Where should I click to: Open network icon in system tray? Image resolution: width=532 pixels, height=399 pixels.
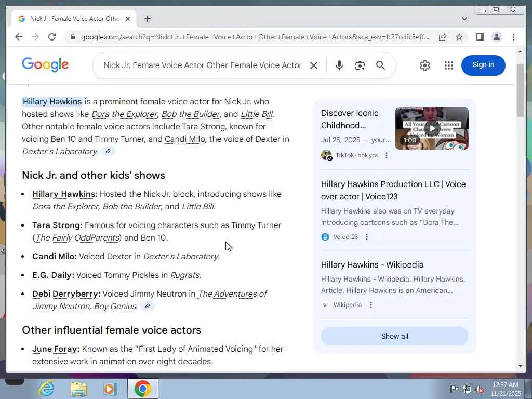467,389
